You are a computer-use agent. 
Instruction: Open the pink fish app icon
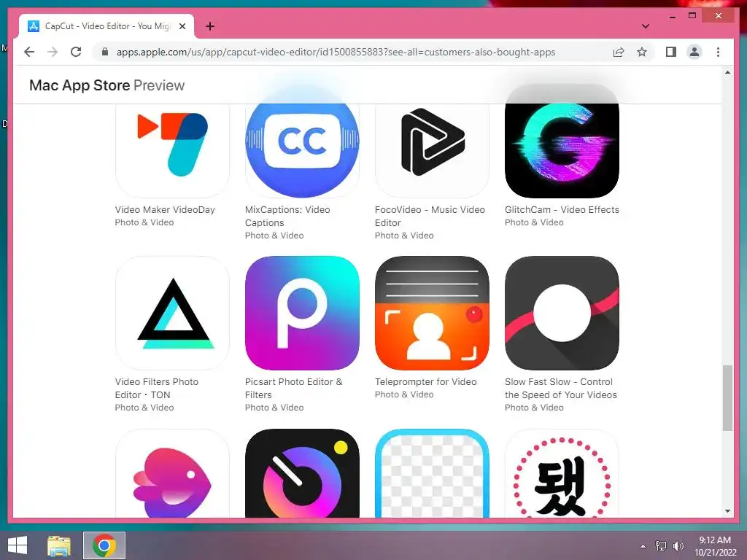pyautogui.click(x=172, y=473)
